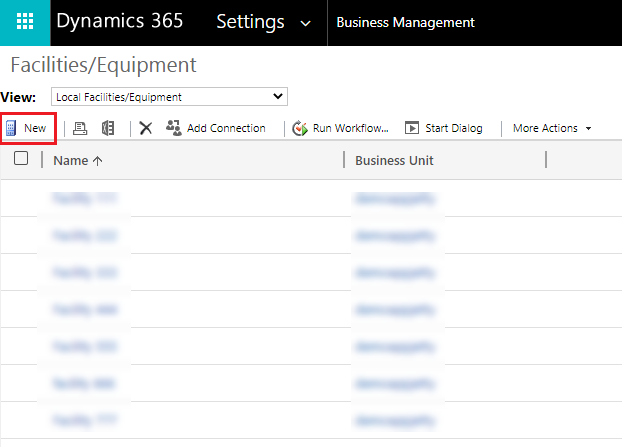622x447 pixels.
Task: Click the Add Connection label
Action: 226,128
